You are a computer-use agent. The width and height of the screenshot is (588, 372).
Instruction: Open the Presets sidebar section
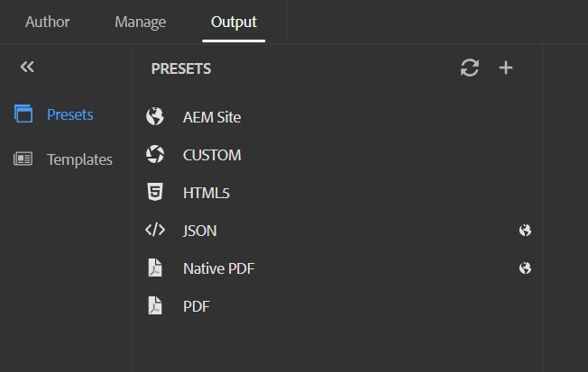[x=70, y=114]
